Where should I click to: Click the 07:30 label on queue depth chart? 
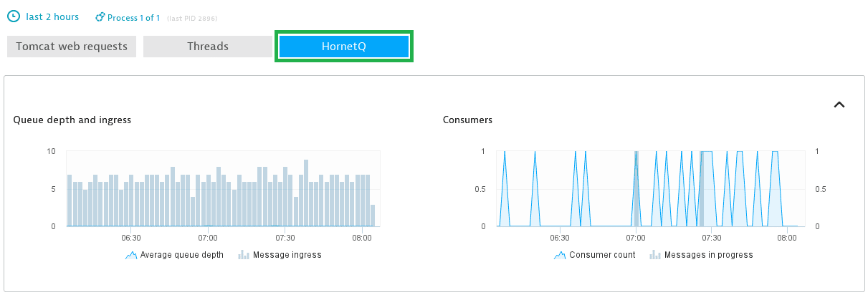(x=285, y=238)
